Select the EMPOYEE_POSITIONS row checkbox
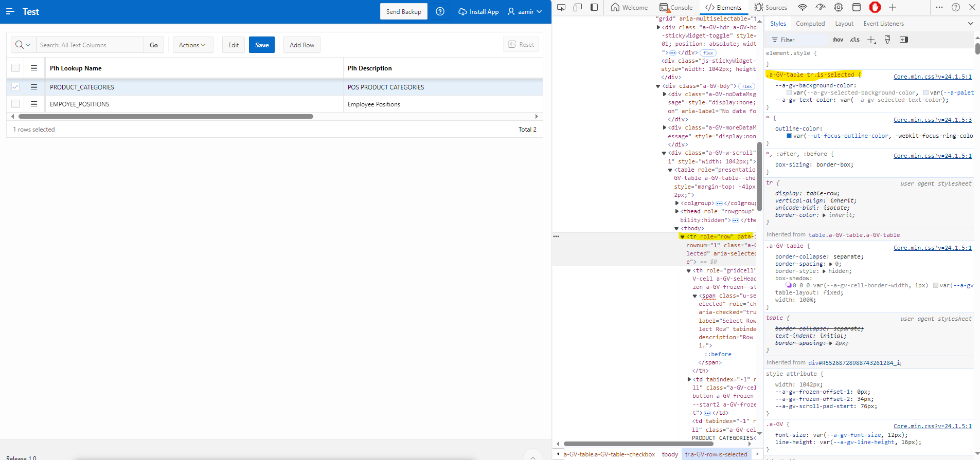This screenshot has height=460, width=980. 15,104
